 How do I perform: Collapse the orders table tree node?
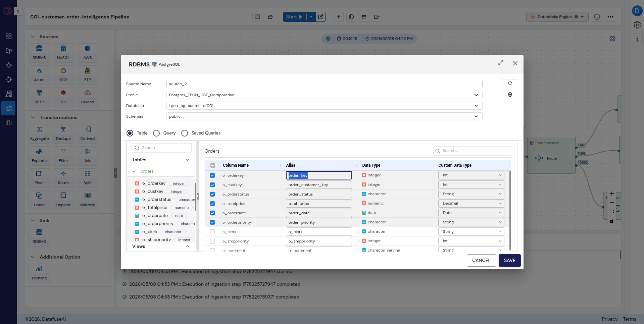click(x=134, y=171)
